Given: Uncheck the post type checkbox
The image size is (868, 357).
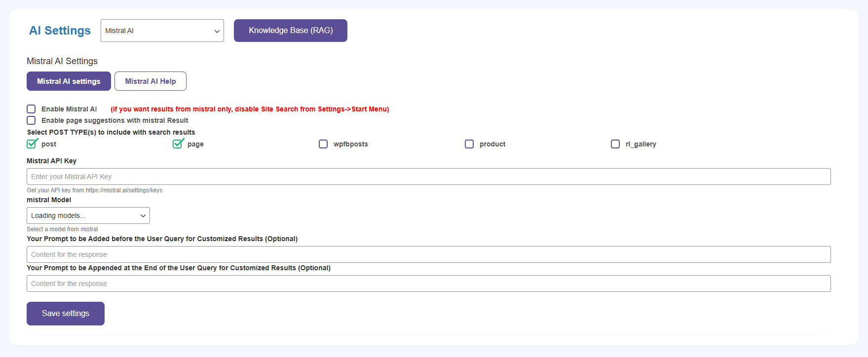Looking at the screenshot, I should point(32,144).
